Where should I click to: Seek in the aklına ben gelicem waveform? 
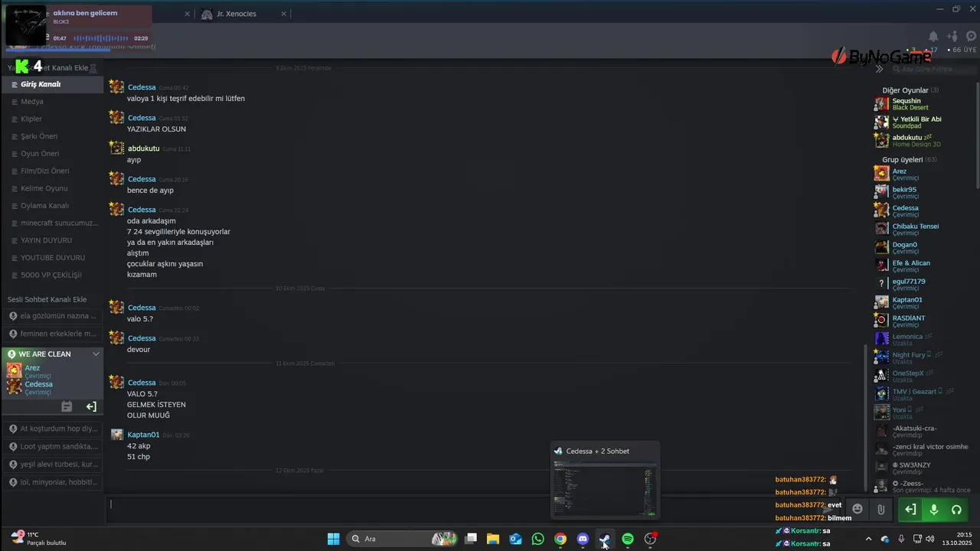pos(100,38)
